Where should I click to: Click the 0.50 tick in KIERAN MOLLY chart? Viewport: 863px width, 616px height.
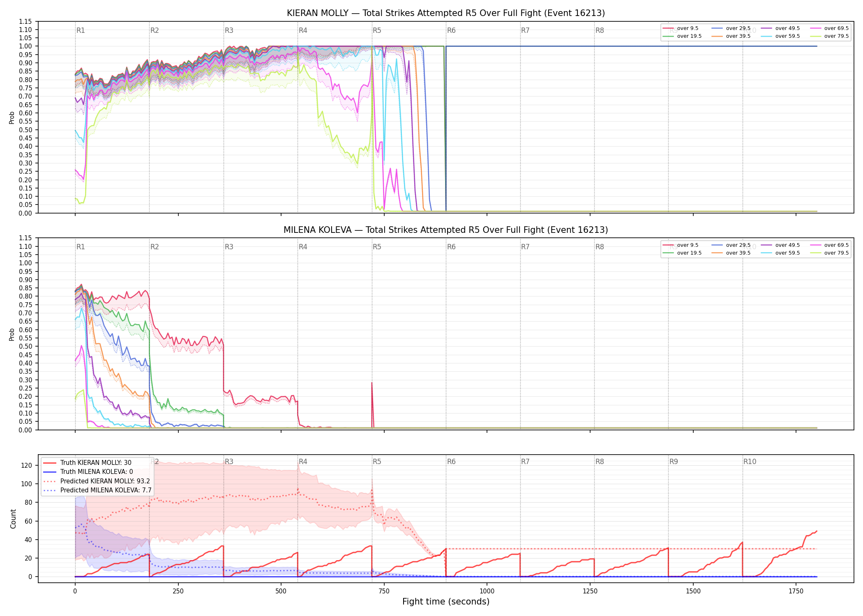(x=25, y=130)
